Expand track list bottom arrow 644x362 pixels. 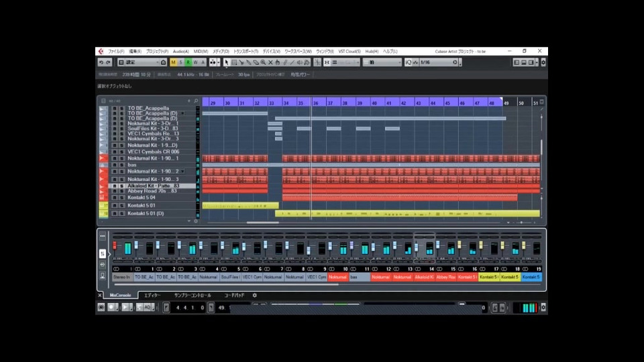[x=189, y=221]
